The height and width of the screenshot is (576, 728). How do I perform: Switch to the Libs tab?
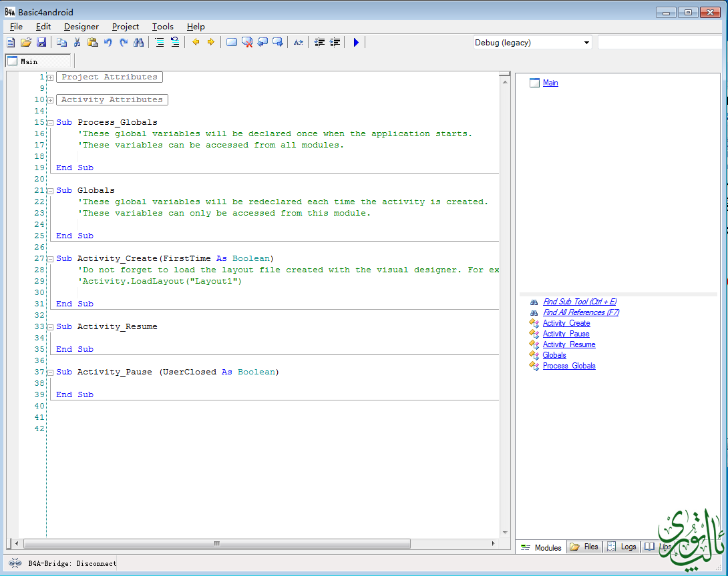tap(658, 547)
